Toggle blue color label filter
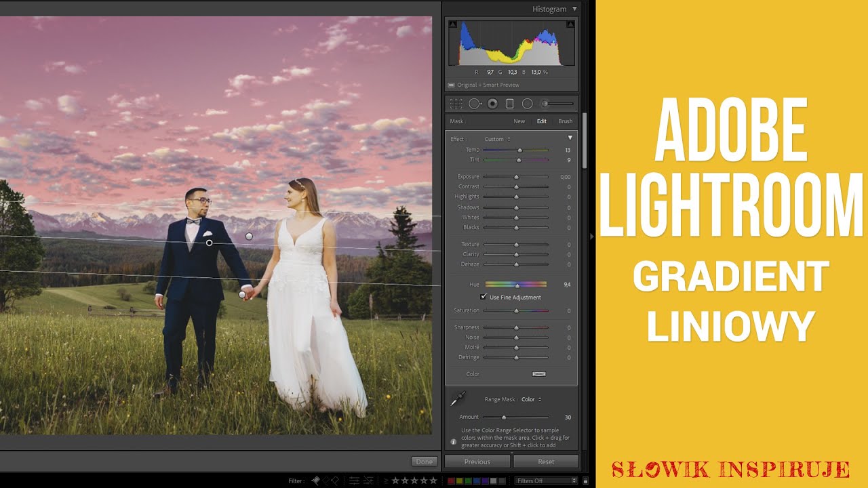 click(x=477, y=481)
